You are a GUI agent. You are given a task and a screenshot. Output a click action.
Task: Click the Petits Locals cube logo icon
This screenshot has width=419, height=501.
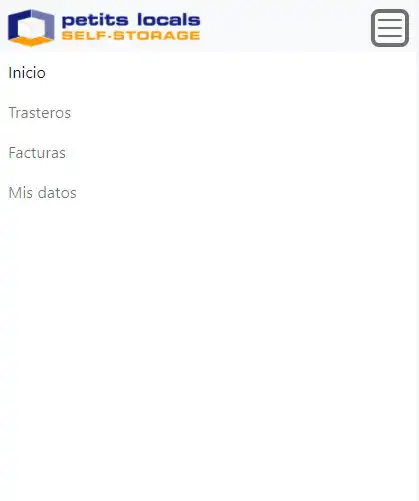coord(31,28)
